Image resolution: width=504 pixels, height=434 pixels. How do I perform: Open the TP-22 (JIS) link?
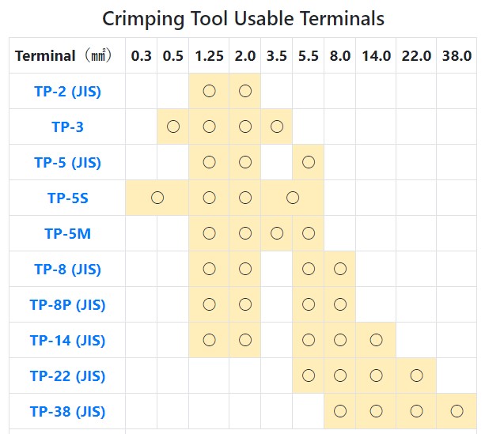pos(67,376)
